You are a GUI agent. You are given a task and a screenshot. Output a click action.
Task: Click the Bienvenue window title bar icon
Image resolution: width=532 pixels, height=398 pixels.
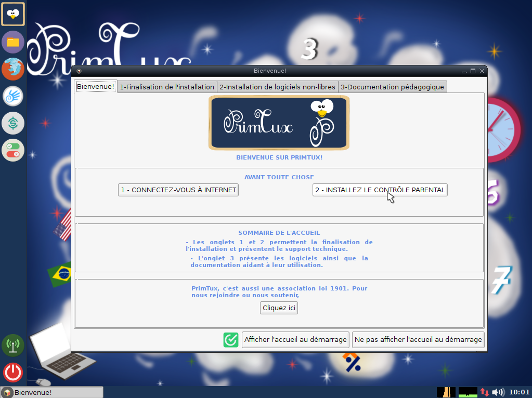(x=79, y=71)
